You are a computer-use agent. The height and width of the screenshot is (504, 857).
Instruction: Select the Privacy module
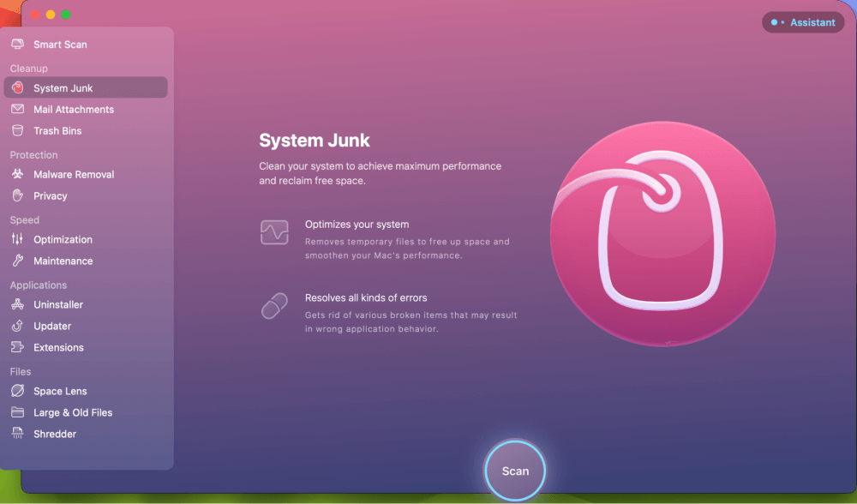coord(51,195)
